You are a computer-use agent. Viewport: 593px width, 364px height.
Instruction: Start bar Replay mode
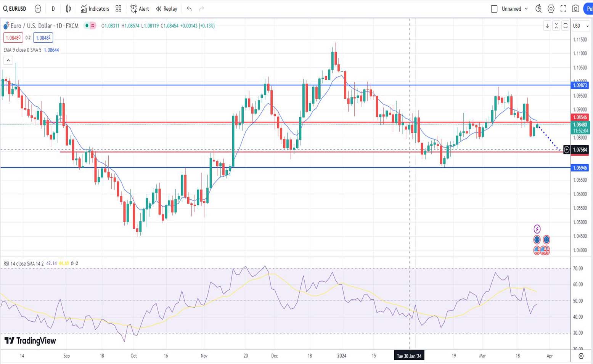tap(167, 9)
